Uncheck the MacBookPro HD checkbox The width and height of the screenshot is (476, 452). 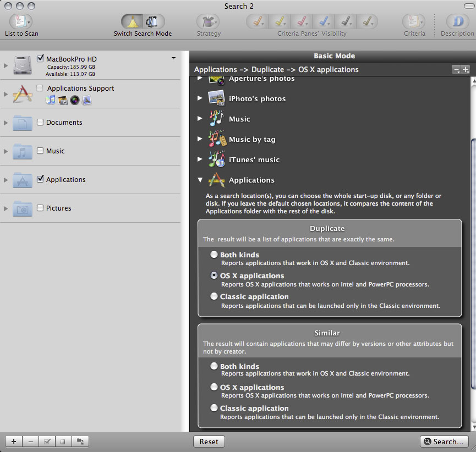(40, 58)
